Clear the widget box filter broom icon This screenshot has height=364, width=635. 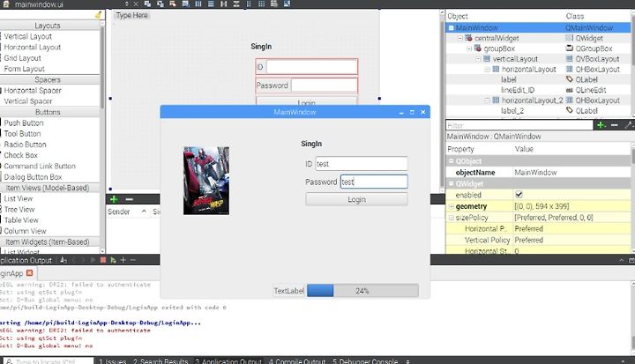click(x=99, y=15)
